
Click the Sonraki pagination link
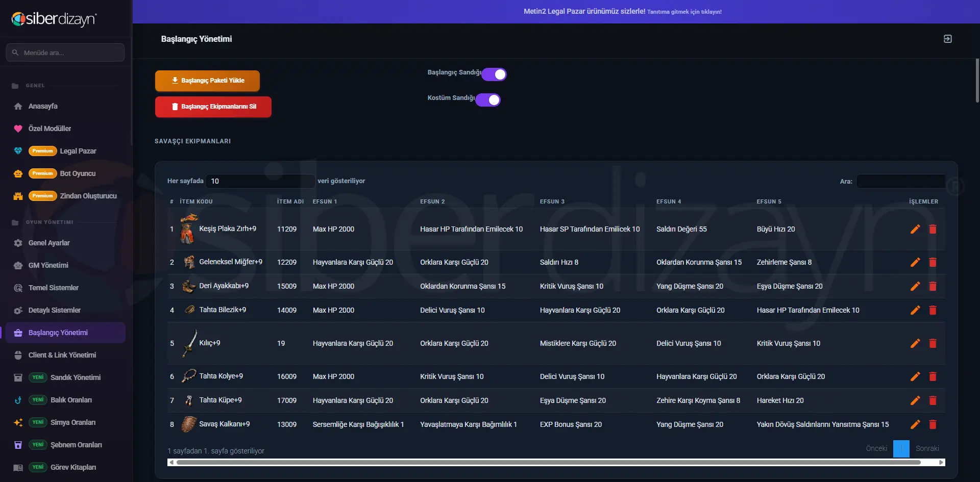(927, 448)
